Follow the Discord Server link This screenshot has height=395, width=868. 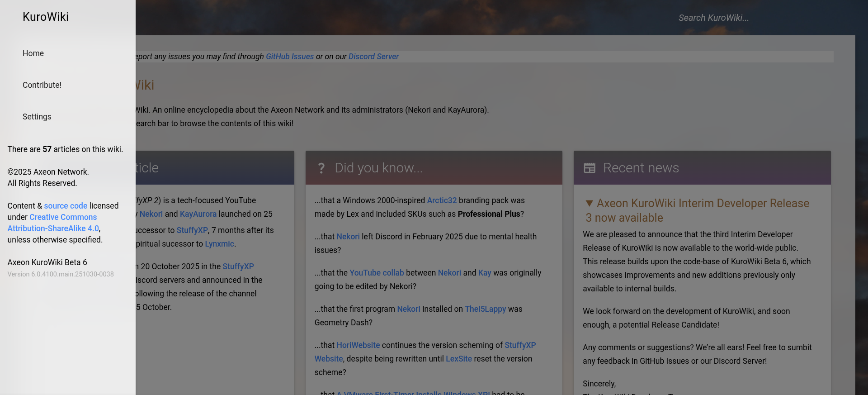pyautogui.click(x=373, y=57)
